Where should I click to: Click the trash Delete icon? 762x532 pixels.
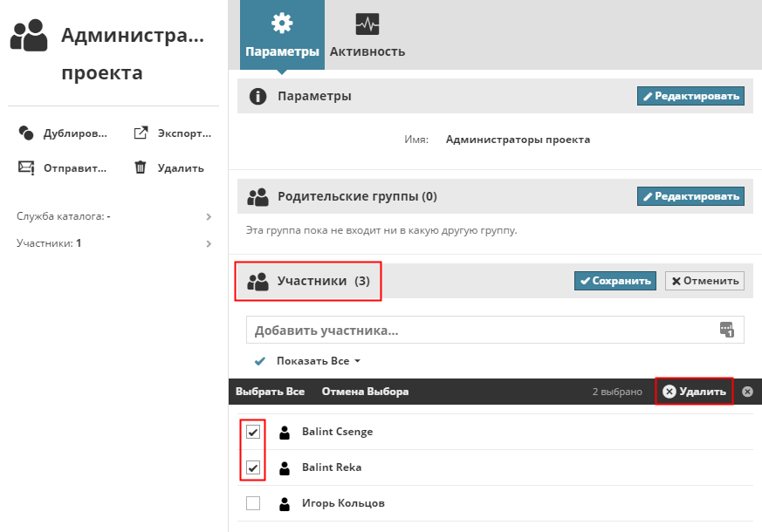click(x=140, y=167)
